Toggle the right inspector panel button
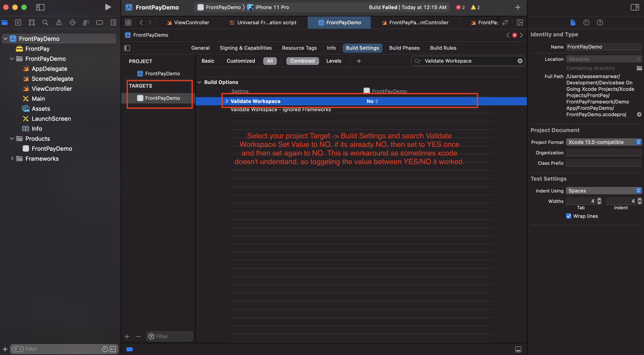Image resolution: width=644 pixels, height=355 pixels. 634,7
